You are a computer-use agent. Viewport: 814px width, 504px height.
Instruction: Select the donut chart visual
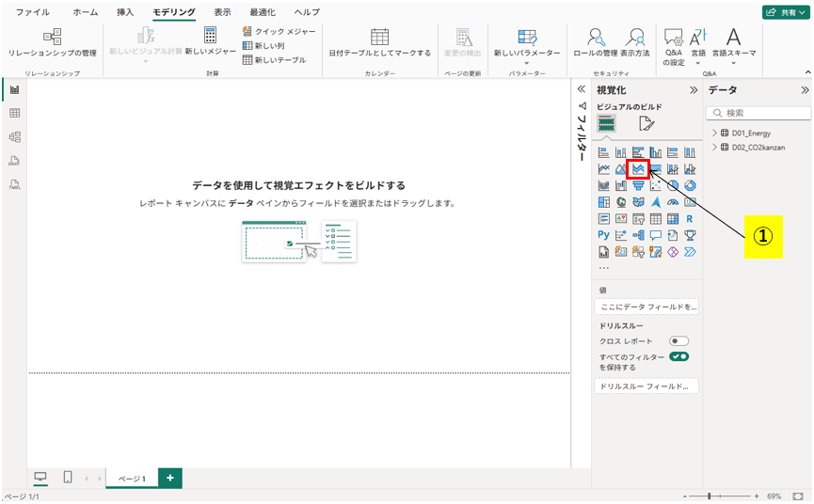[x=690, y=185]
